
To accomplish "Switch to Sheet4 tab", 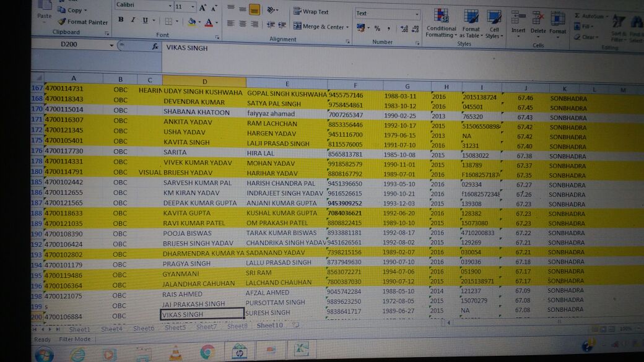I will [x=111, y=329].
